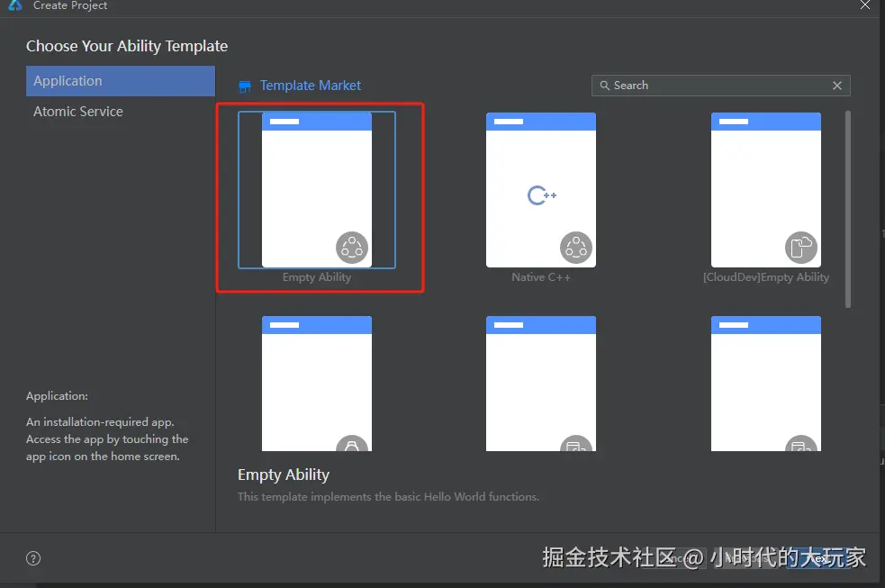Open help via the question mark icon
Image resolution: width=885 pixels, height=588 pixels.
[32, 558]
